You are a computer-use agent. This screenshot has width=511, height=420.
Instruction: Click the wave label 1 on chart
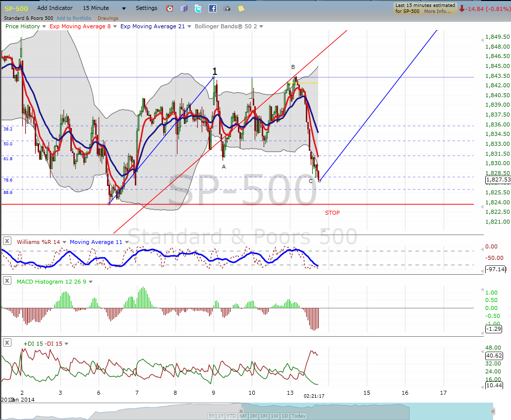pos(215,71)
